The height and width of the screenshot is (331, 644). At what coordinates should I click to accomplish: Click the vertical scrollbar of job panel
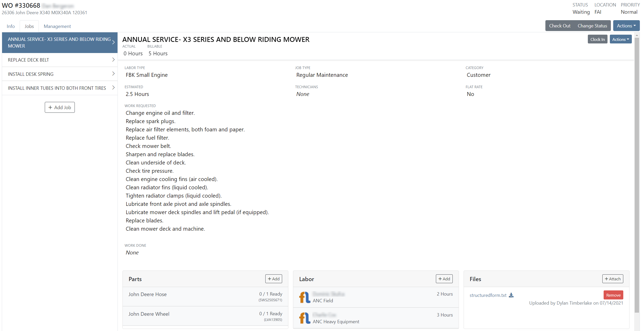(x=637, y=175)
